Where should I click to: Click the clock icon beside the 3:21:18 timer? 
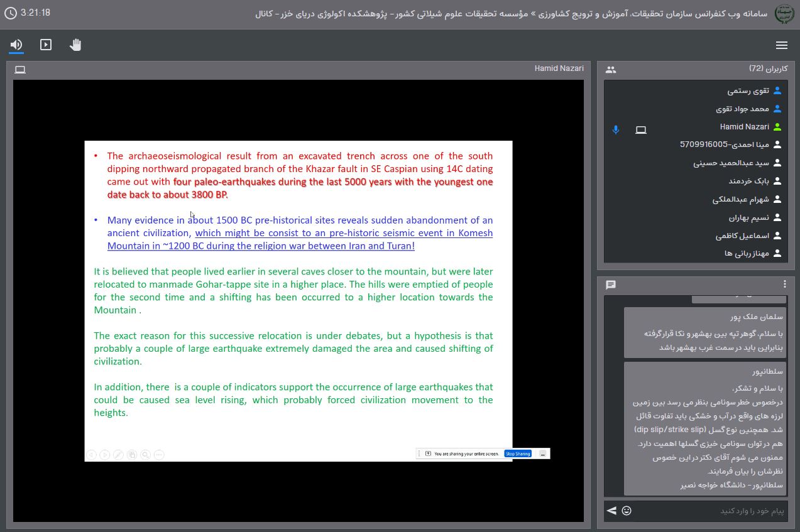[10, 13]
